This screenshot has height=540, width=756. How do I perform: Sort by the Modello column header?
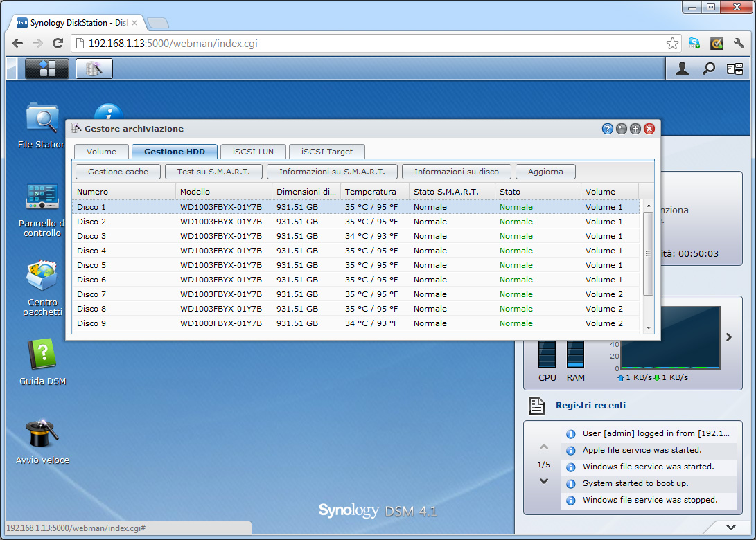pos(224,192)
